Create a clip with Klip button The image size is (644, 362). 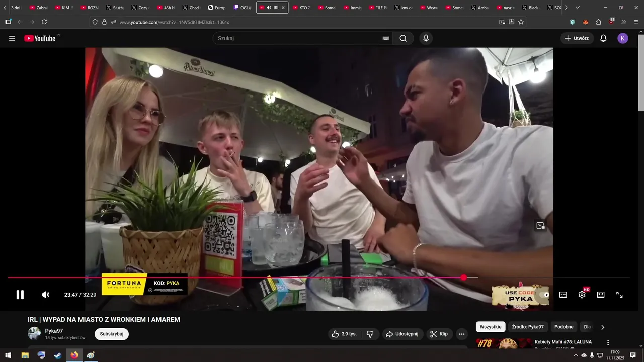tap(439, 334)
